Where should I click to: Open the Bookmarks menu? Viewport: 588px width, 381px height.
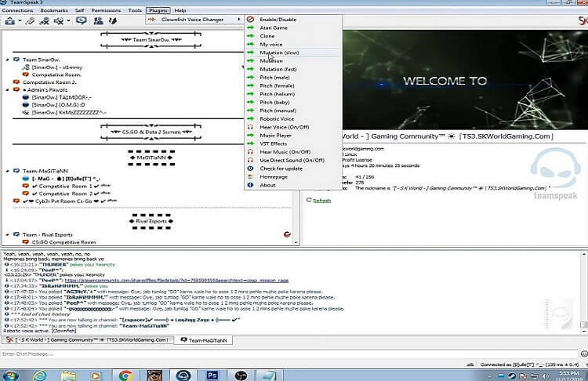point(54,10)
